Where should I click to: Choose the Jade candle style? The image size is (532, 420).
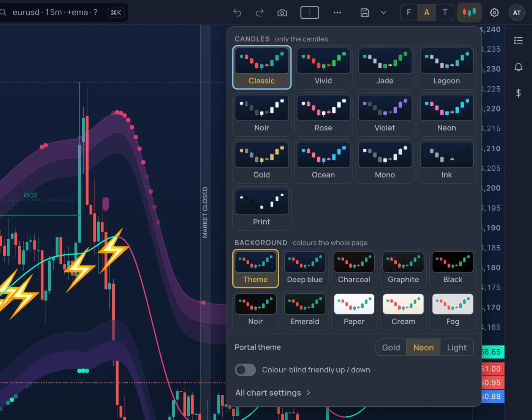click(385, 67)
